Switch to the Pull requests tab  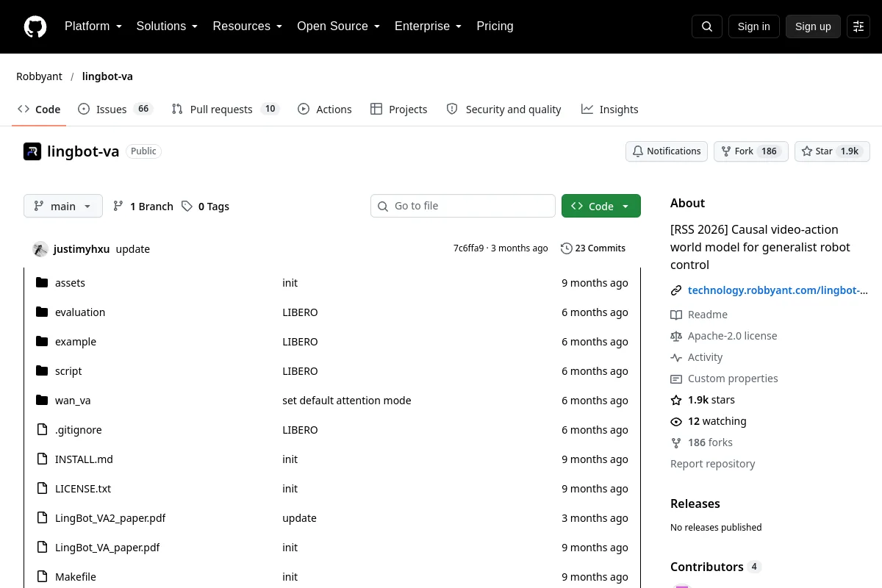click(x=225, y=110)
